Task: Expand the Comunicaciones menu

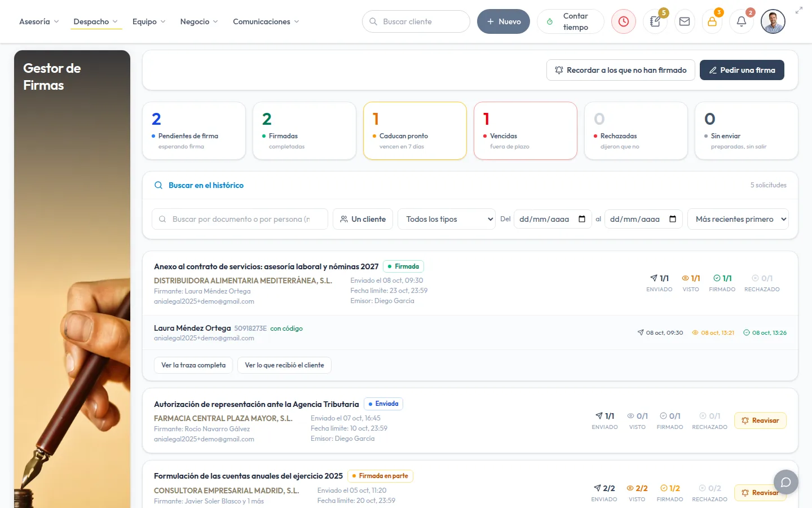Action: point(266,21)
